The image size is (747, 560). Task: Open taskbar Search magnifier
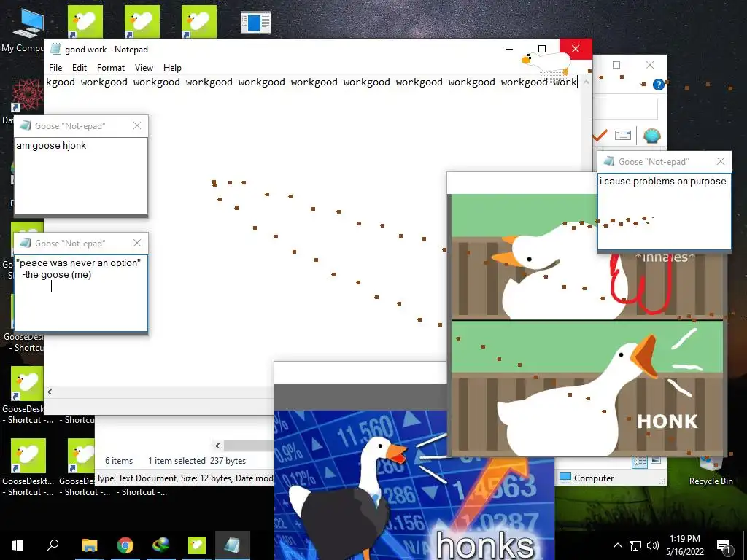tap(53, 545)
